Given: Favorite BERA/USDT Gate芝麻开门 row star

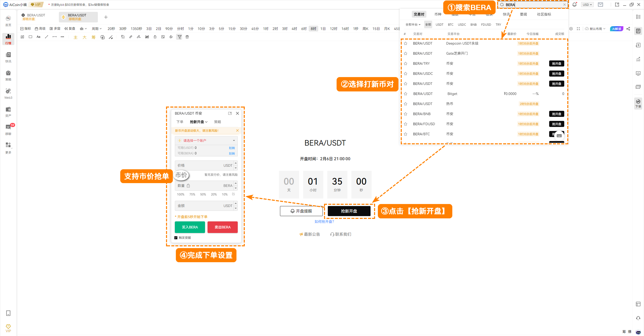Looking at the screenshot, I should (x=406, y=53).
